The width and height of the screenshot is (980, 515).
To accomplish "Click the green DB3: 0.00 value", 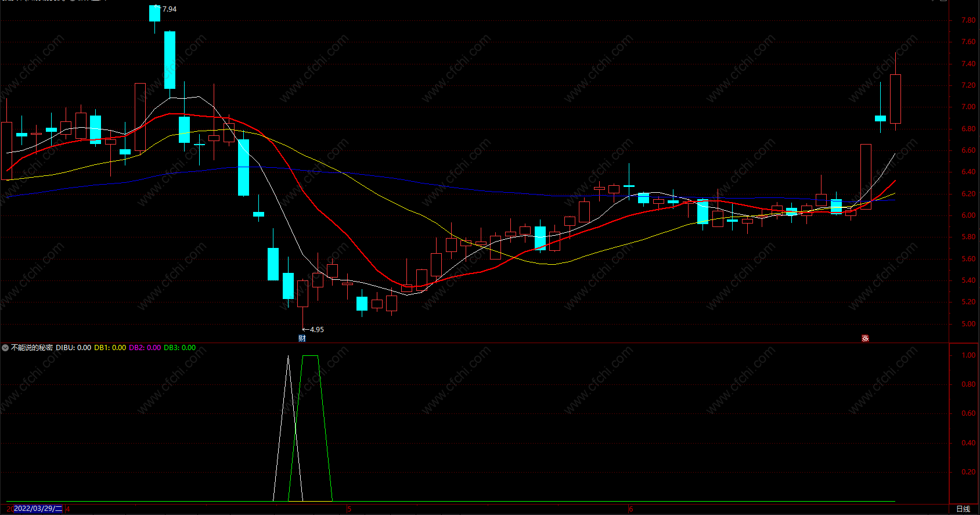I will coord(180,348).
